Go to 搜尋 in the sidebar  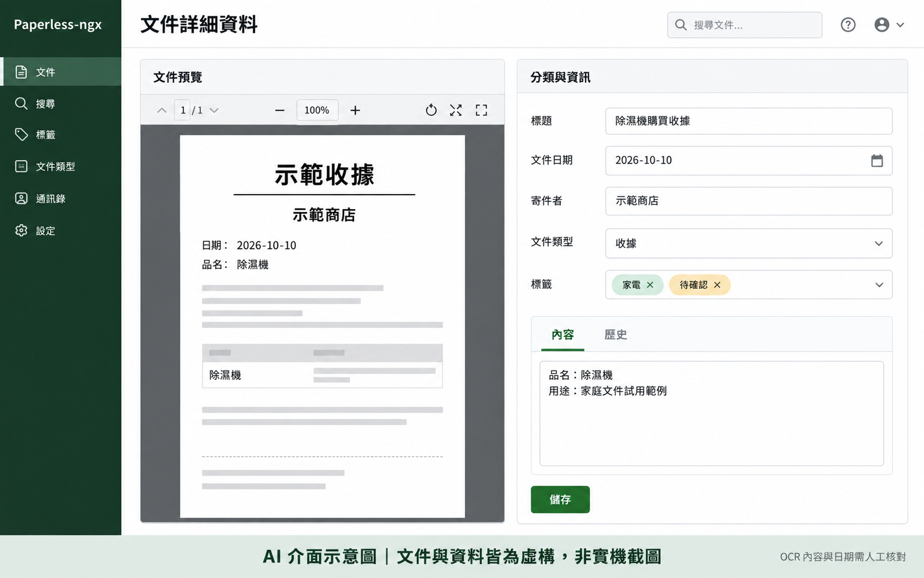pos(61,104)
